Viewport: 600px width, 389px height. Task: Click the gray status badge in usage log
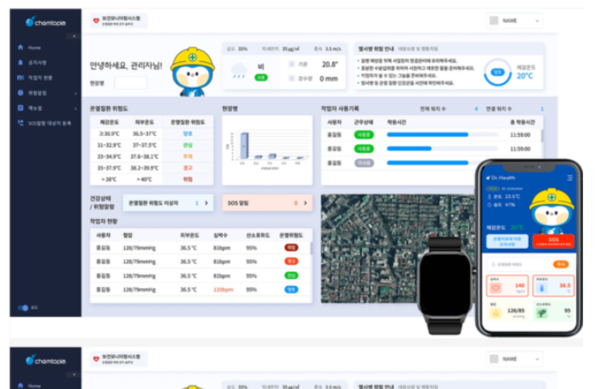point(364,163)
